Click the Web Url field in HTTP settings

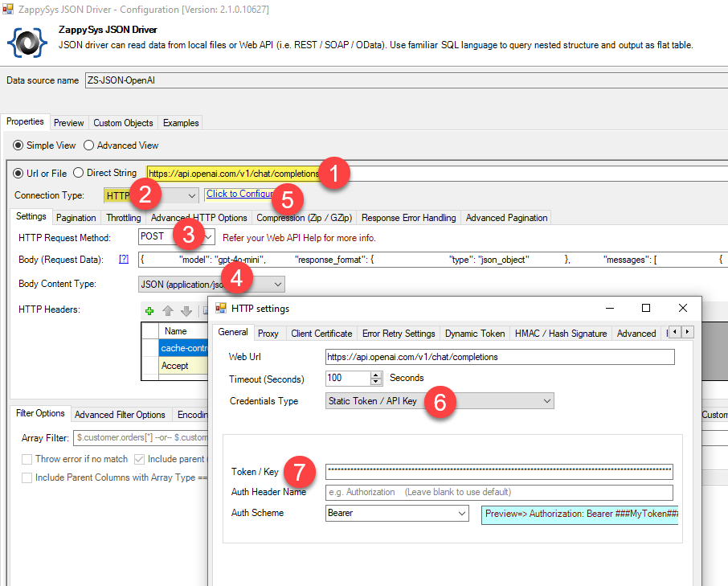click(x=500, y=357)
